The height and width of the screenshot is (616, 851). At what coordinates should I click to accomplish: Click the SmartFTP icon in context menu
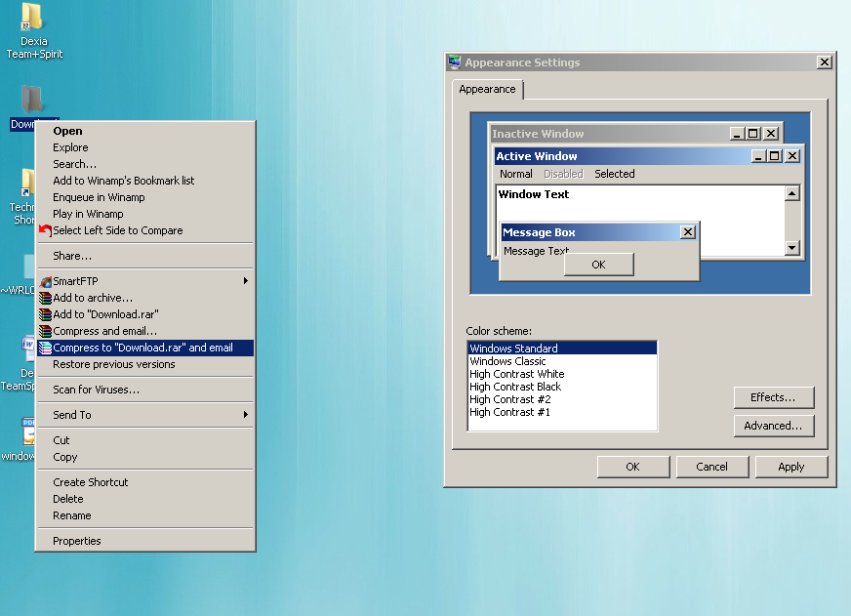45,281
